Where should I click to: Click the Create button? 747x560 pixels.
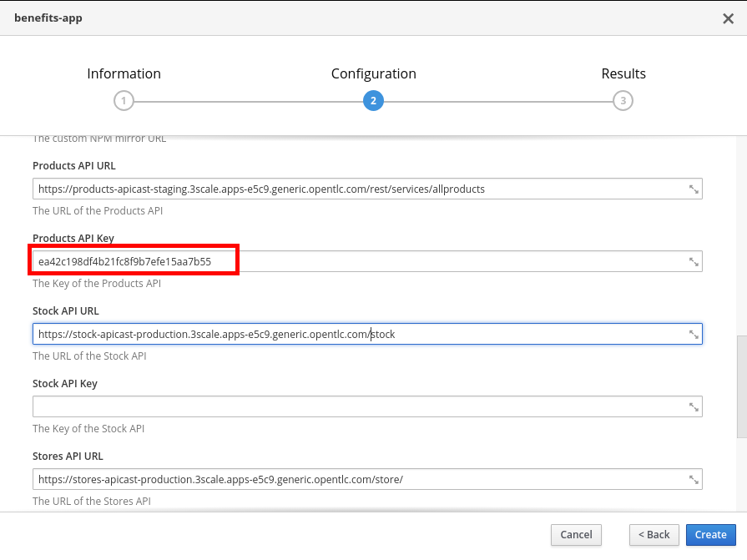710,535
